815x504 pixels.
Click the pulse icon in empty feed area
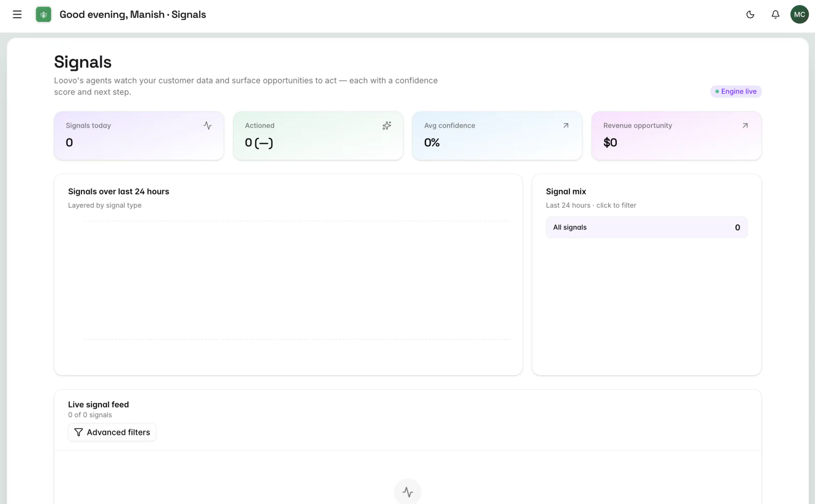(408, 492)
